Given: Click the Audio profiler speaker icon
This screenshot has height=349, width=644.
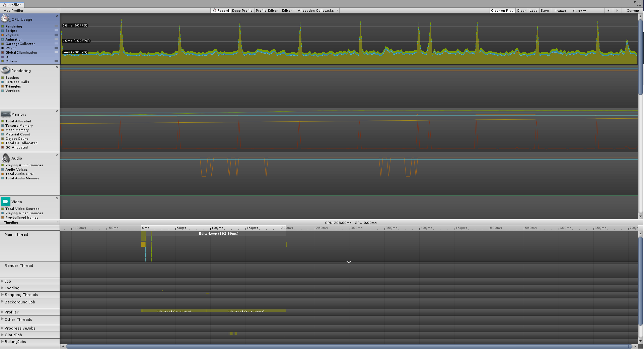Looking at the screenshot, I should pyautogui.click(x=6, y=158).
